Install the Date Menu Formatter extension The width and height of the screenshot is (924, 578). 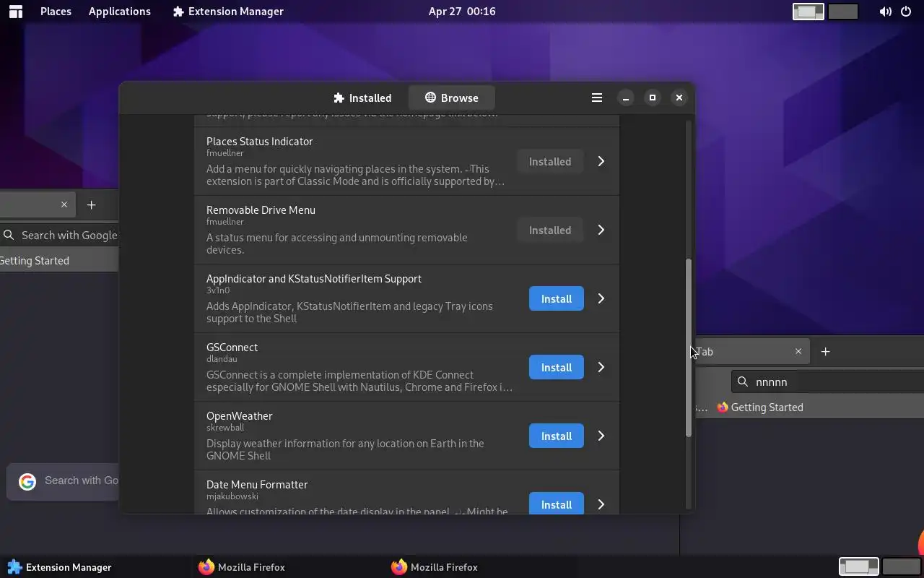[557, 504]
